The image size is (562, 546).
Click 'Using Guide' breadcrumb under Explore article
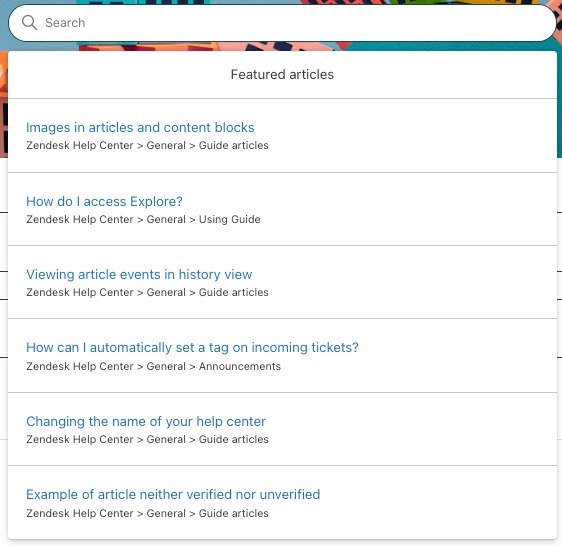(x=229, y=219)
